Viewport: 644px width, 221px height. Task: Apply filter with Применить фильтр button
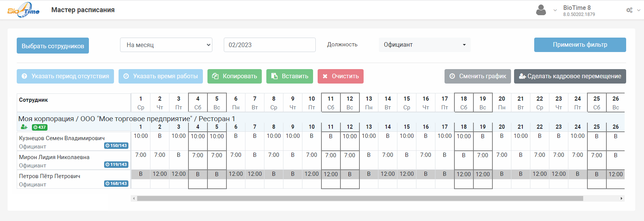(x=580, y=45)
